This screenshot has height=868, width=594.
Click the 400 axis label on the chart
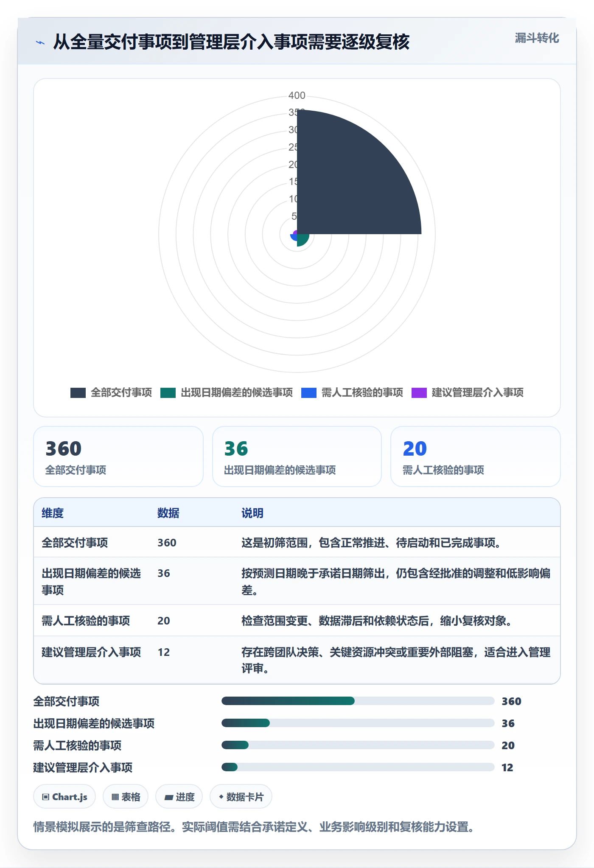297,95
